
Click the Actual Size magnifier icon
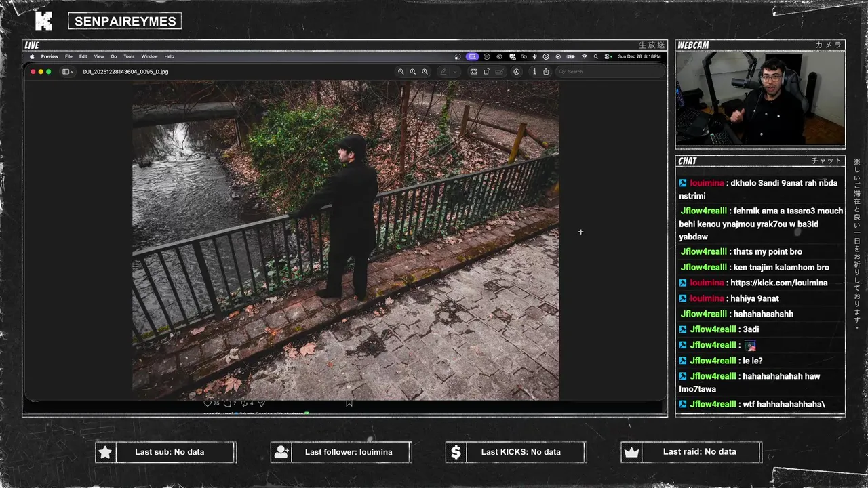pyautogui.click(x=412, y=71)
